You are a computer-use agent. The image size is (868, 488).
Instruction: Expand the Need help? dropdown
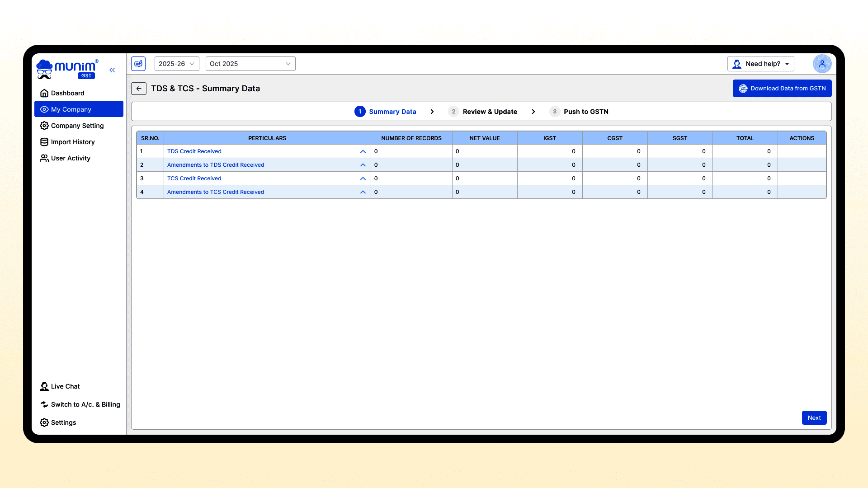tap(761, 64)
